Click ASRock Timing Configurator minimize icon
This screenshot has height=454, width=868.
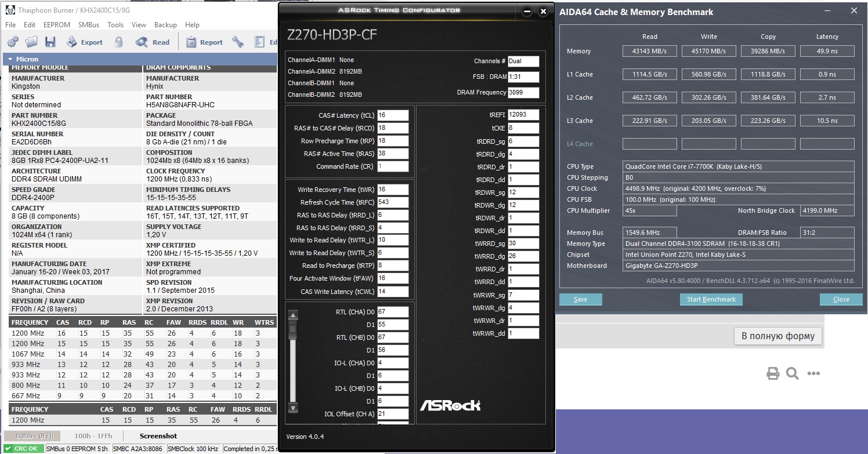[x=527, y=12]
